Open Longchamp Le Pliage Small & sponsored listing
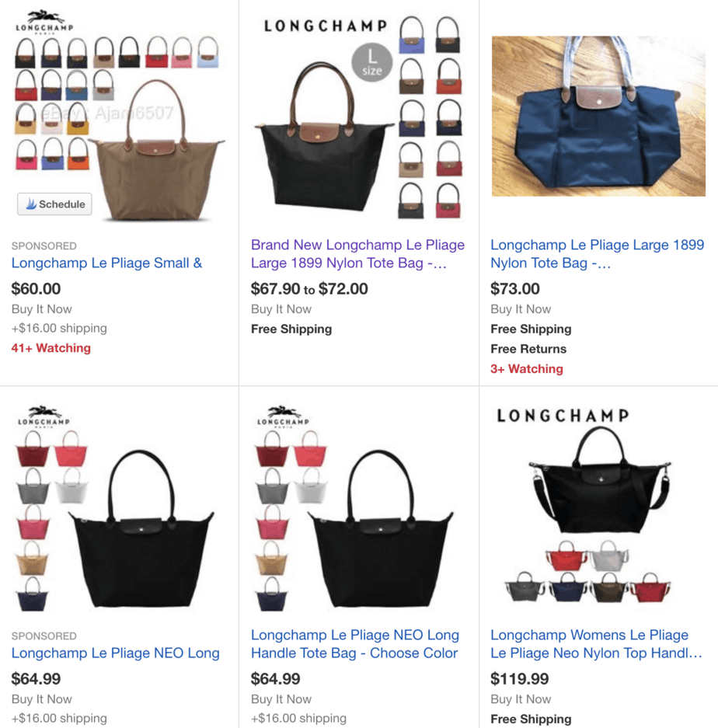This screenshot has width=718, height=728. tap(106, 263)
